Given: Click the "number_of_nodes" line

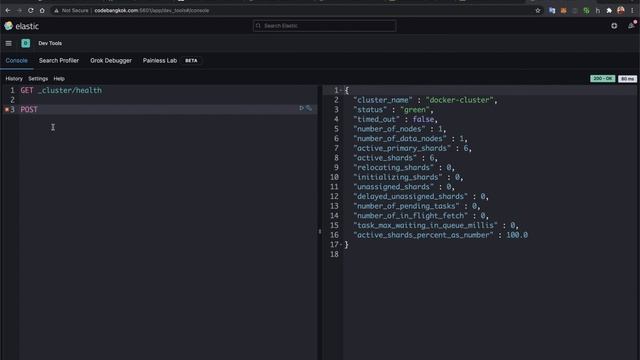Looking at the screenshot, I should [x=400, y=129].
